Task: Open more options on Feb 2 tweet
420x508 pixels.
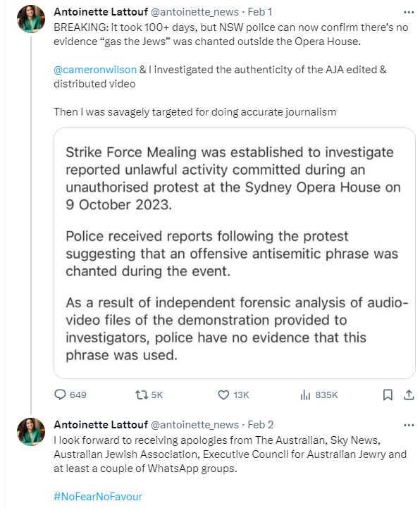Action: click(x=409, y=425)
